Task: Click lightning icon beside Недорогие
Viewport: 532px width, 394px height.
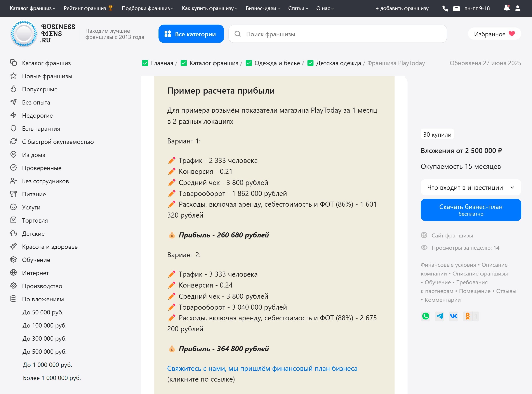Action: (x=13, y=115)
